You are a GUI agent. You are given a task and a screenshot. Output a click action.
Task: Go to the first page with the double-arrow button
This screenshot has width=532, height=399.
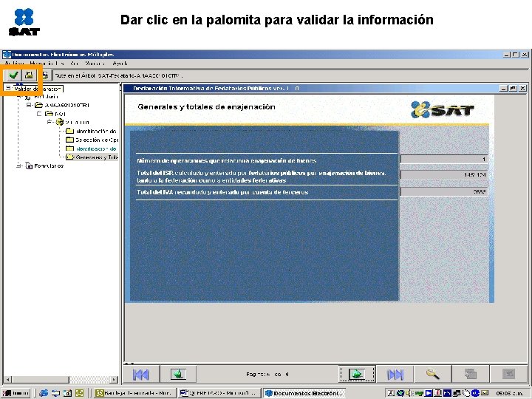point(140,375)
